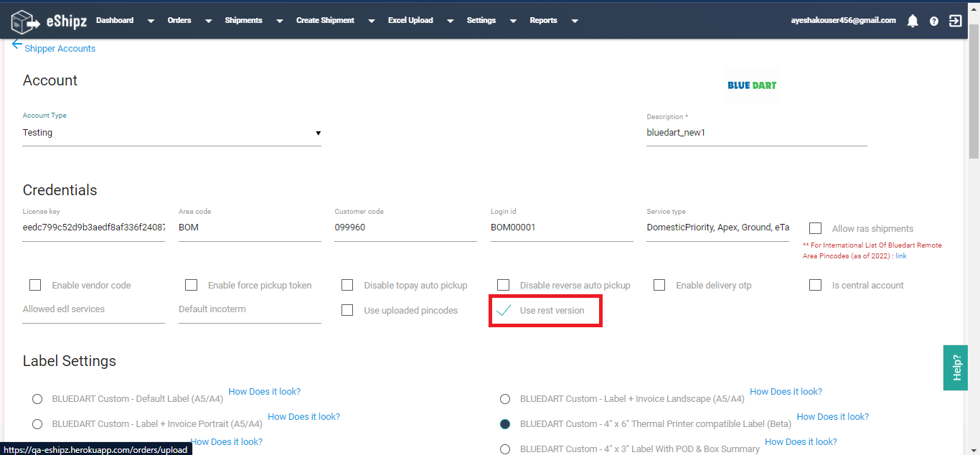
Task: Open the Service type selector
Action: click(717, 227)
